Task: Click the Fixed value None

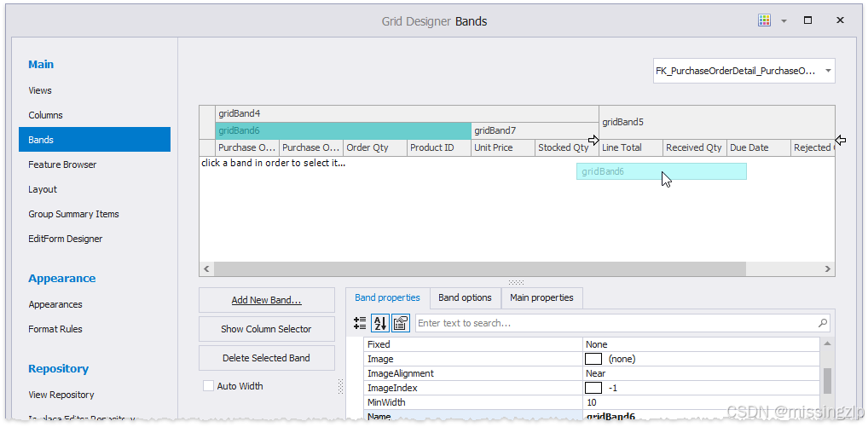Action: point(597,344)
